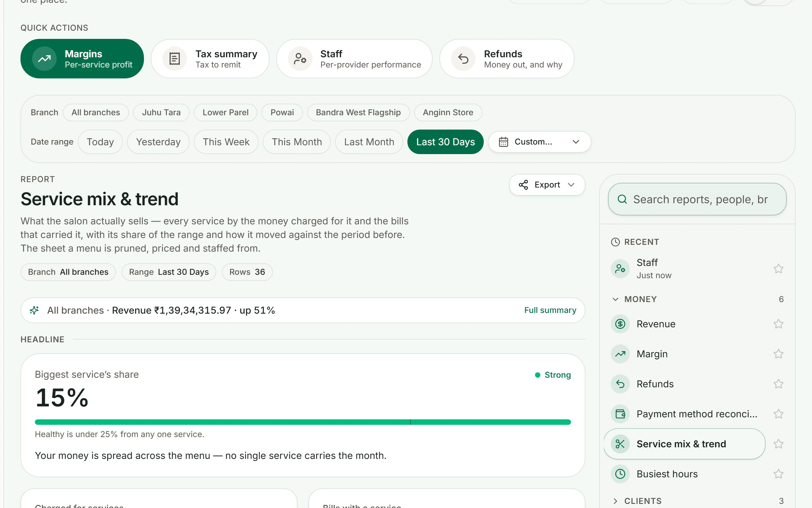Click the Busiest hours clock icon
Image resolution: width=812 pixels, height=508 pixels.
point(620,474)
